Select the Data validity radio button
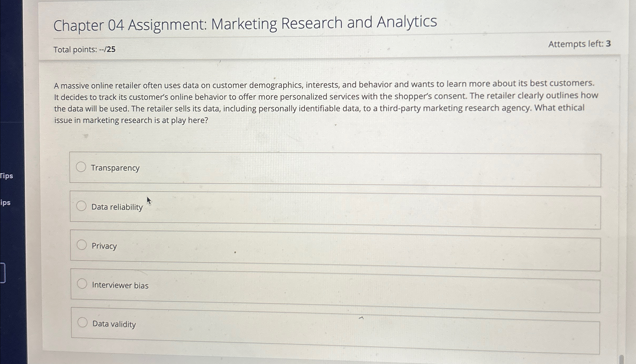Screen dimensions: 636x364 [x=82, y=322]
